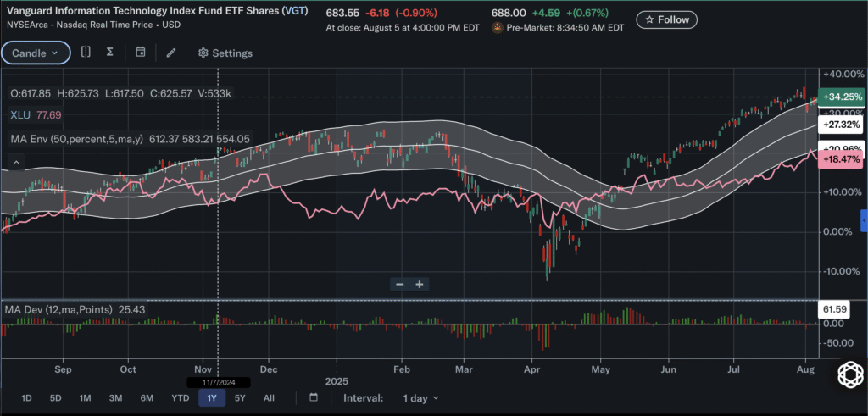Click the +40.00% axis label
The width and height of the screenshot is (868, 416).
843,74
